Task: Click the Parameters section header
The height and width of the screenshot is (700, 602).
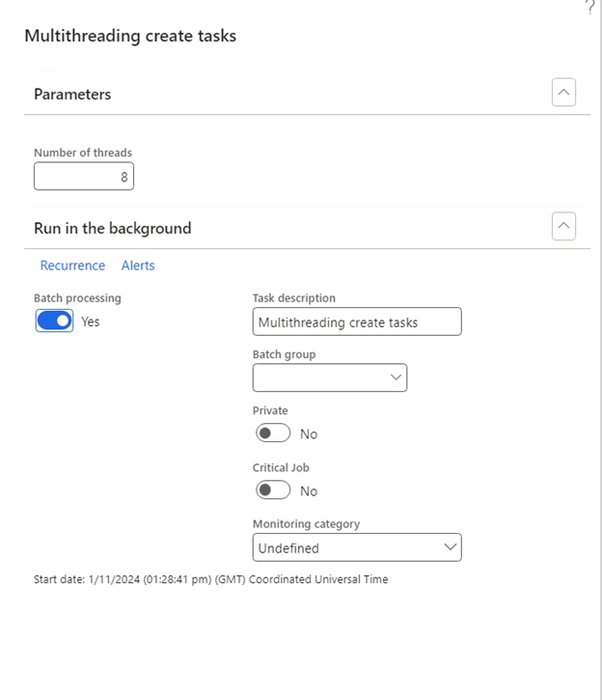Action: point(72,95)
